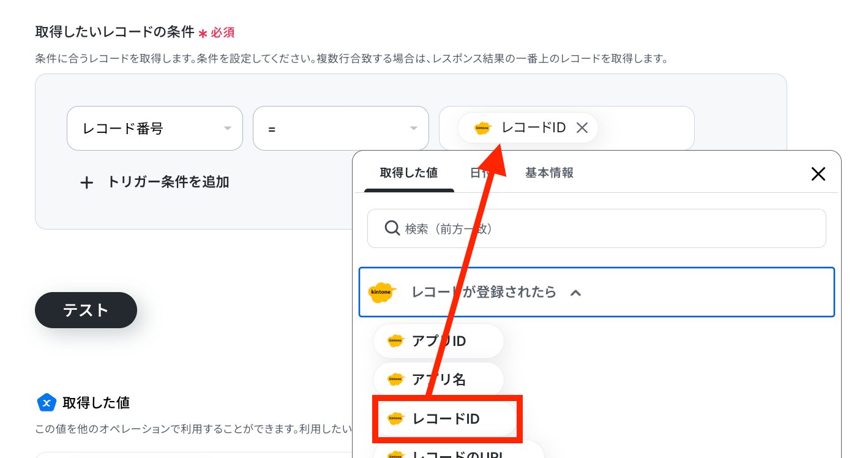868x458 pixels.
Task: Switch to the 取得した値 tab
Action: pos(409,173)
